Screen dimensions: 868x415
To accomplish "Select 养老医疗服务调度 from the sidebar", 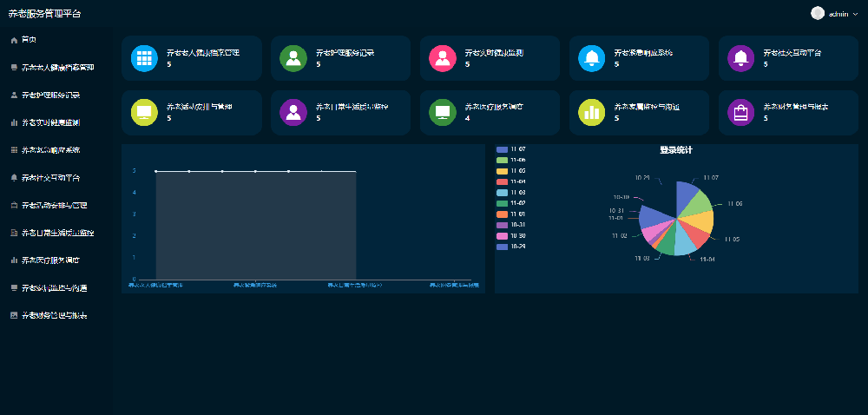I will pos(50,260).
